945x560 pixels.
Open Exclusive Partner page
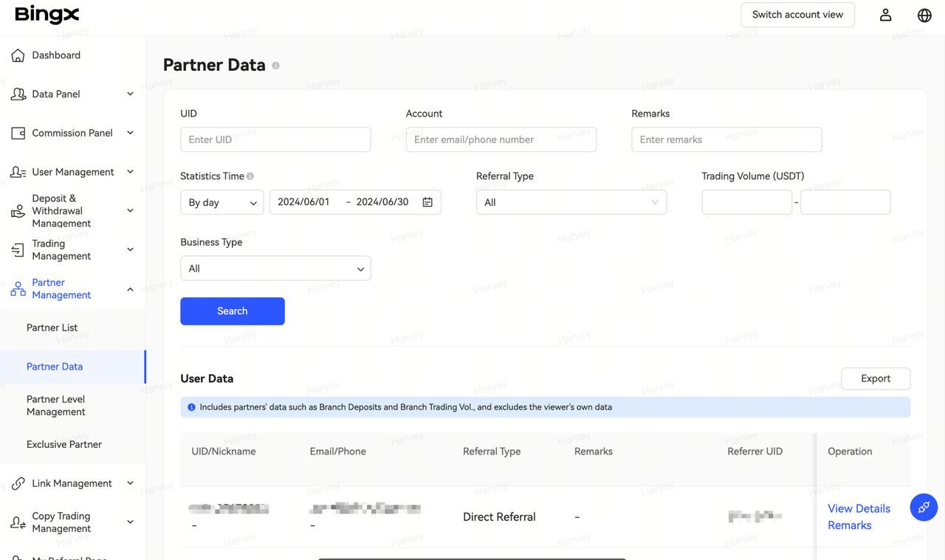[64, 444]
